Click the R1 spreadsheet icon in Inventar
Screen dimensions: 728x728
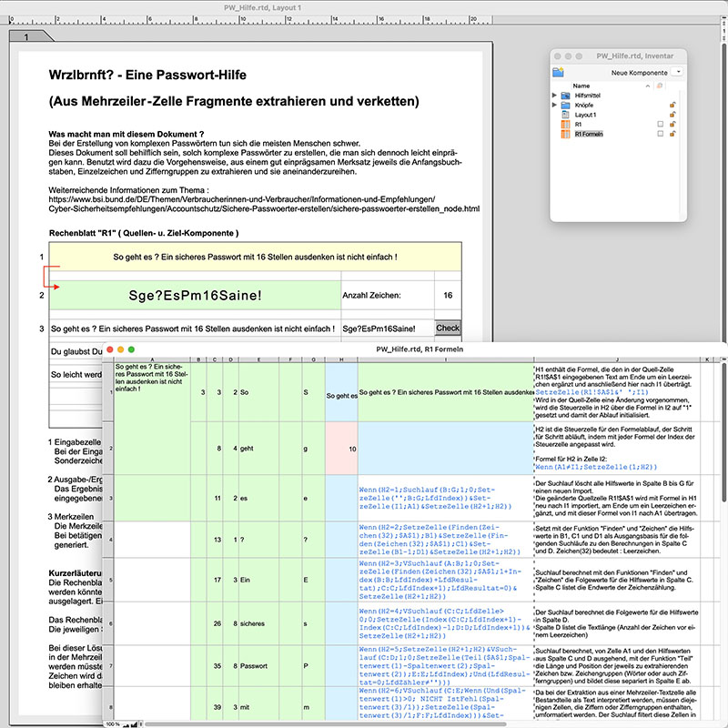(566, 125)
